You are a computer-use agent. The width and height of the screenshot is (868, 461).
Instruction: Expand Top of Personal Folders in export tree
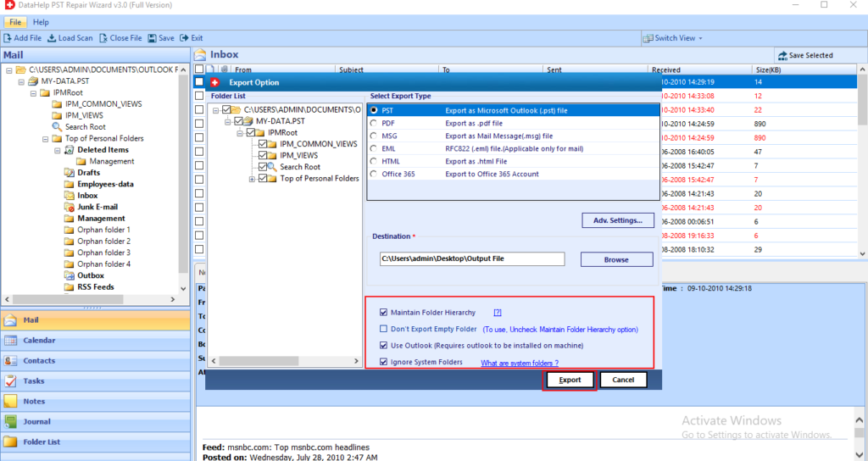point(252,179)
